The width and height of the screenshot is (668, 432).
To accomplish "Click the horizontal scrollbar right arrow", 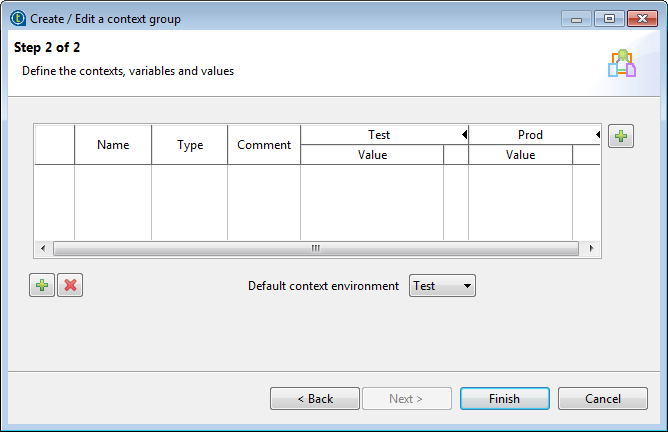I will [x=591, y=248].
